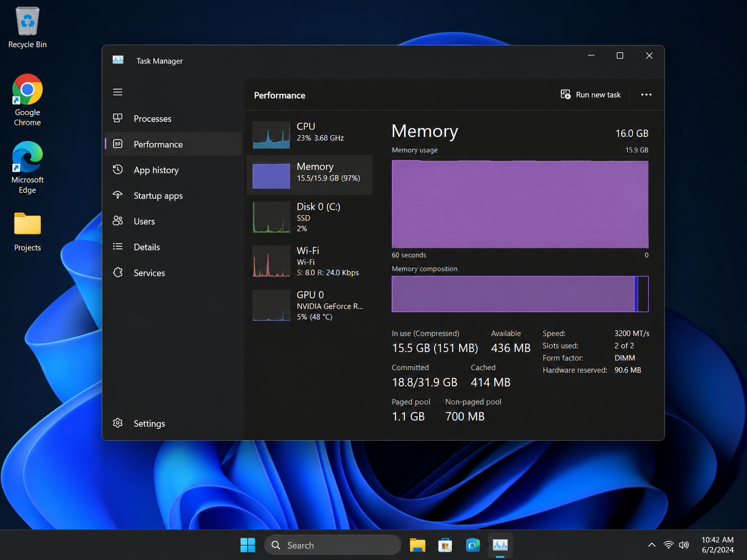Select the Wi-Fi mini graph thumbnail
The width and height of the screenshot is (747, 560).
point(271,261)
